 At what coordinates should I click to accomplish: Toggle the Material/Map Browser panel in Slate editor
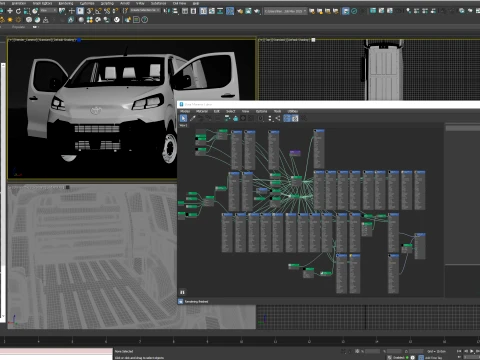(287, 118)
